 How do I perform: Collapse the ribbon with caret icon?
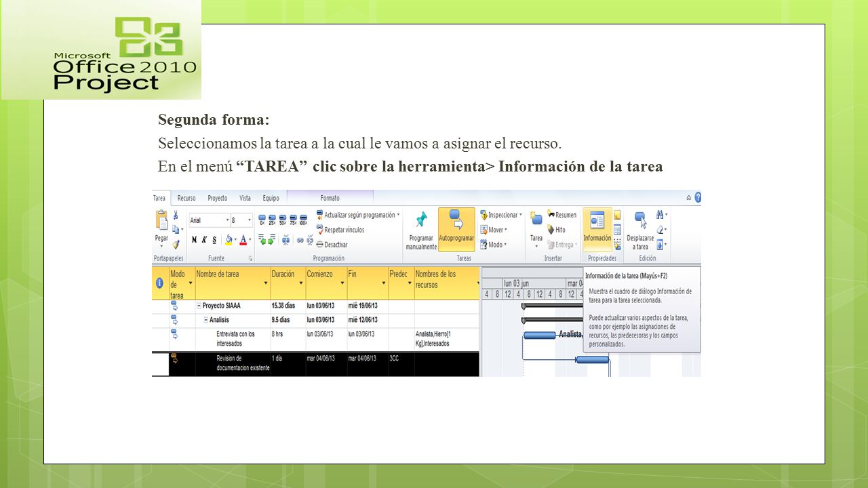point(688,198)
